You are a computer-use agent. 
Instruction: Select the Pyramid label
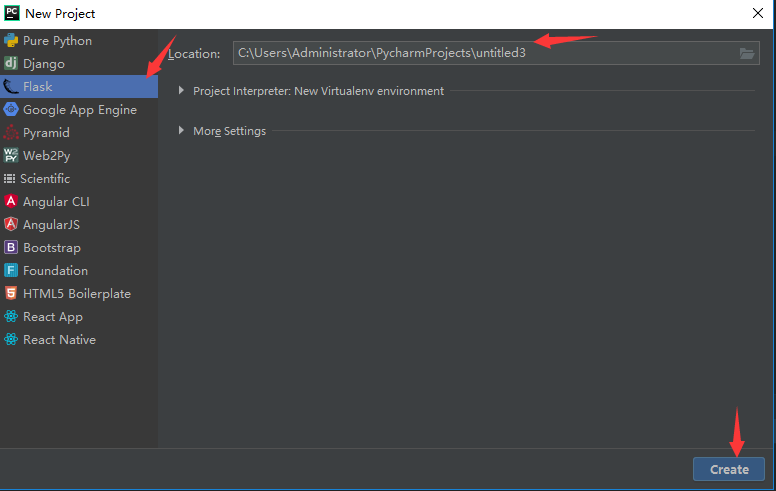[46, 133]
